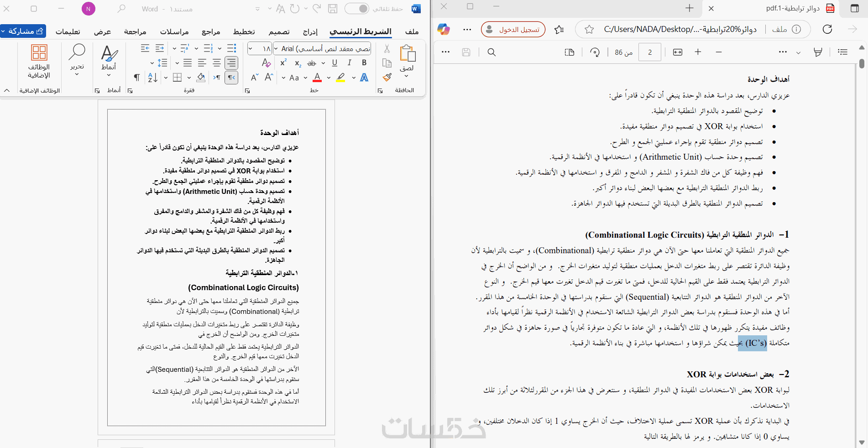Image resolution: width=868 pixels, height=448 pixels.
Task: Toggle Superscript formatting
Action: (x=283, y=63)
